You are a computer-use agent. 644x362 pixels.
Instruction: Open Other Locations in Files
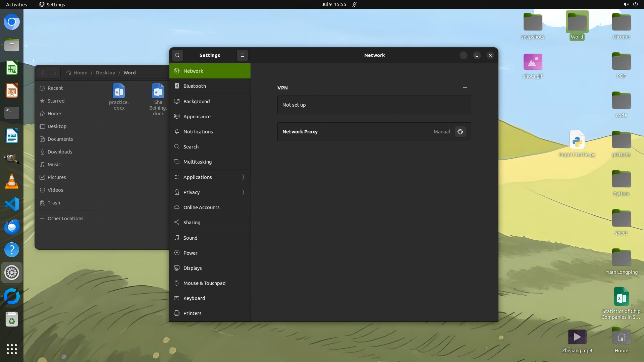[x=65, y=219]
